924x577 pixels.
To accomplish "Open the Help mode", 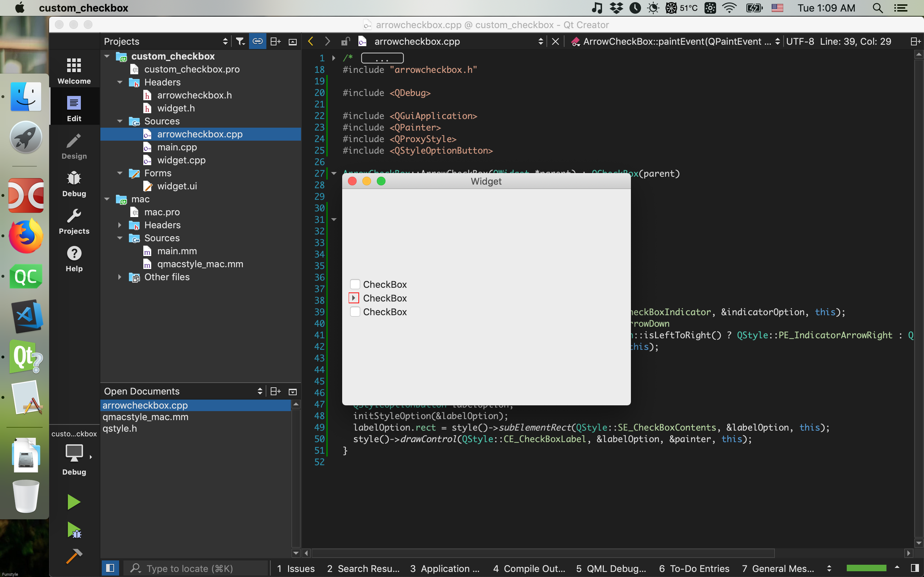I will coord(74,257).
